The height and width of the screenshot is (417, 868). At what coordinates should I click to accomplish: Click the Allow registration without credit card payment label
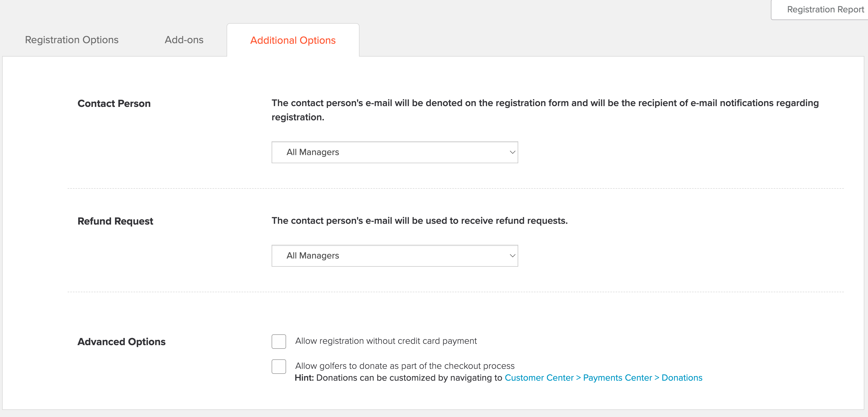point(386,341)
